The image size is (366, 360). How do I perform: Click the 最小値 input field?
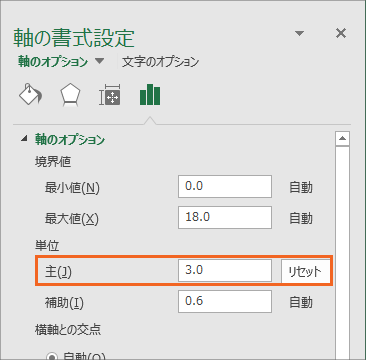(x=225, y=186)
